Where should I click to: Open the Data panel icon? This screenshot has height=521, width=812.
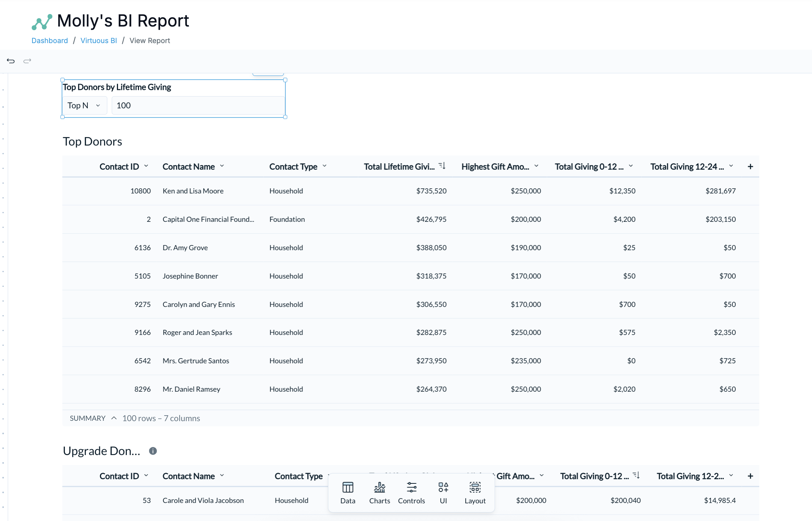(348, 493)
